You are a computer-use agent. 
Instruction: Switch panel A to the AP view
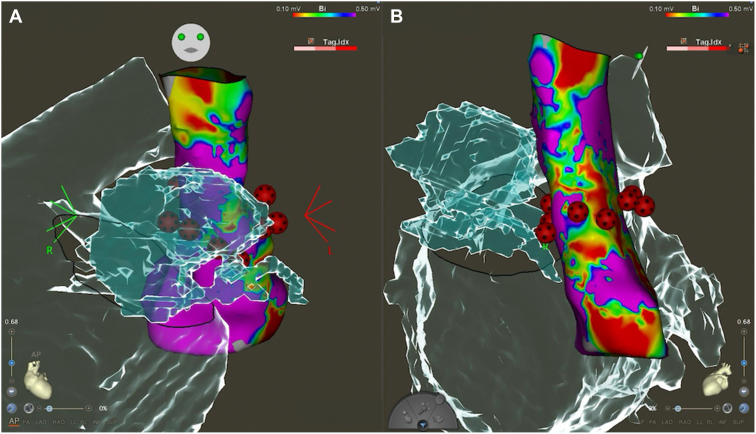coord(14,422)
